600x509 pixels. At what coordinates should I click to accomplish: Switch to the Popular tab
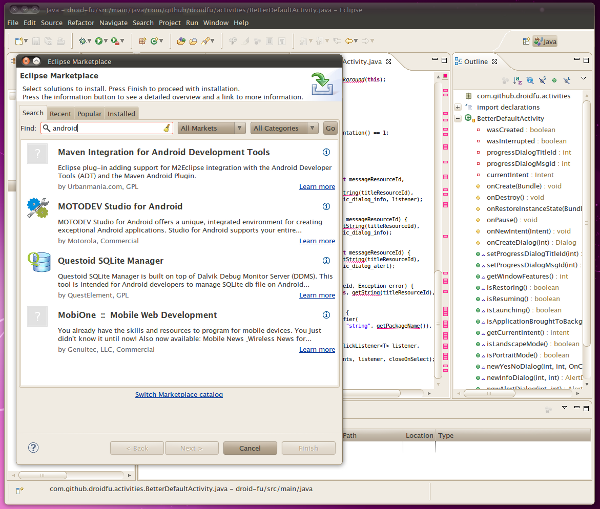(x=89, y=114)
